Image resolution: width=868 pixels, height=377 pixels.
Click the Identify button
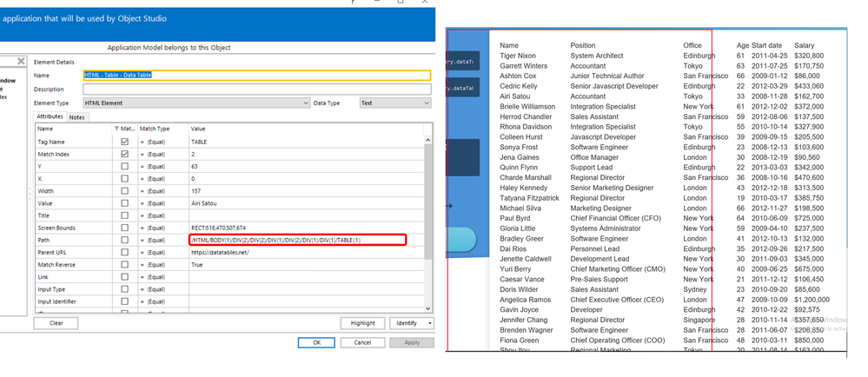point(408,323)
